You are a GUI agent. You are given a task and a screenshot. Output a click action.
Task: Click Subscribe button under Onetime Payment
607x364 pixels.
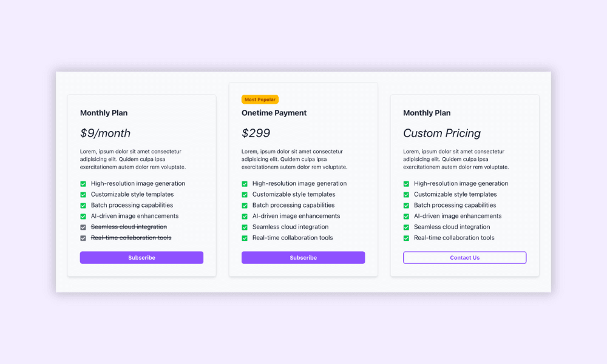pyautogui.click(x=303, y=258)
